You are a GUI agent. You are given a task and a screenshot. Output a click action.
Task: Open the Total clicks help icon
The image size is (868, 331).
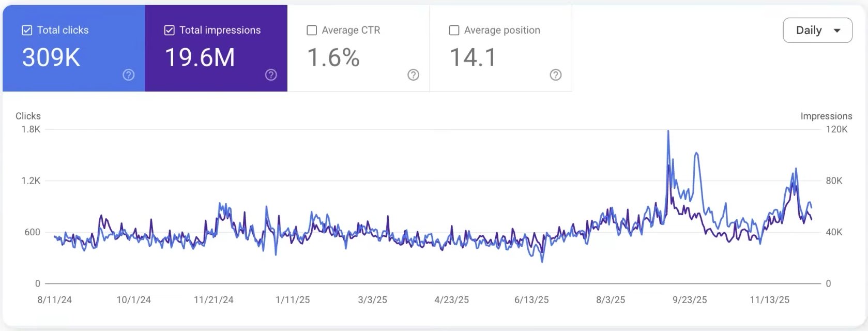128,75
